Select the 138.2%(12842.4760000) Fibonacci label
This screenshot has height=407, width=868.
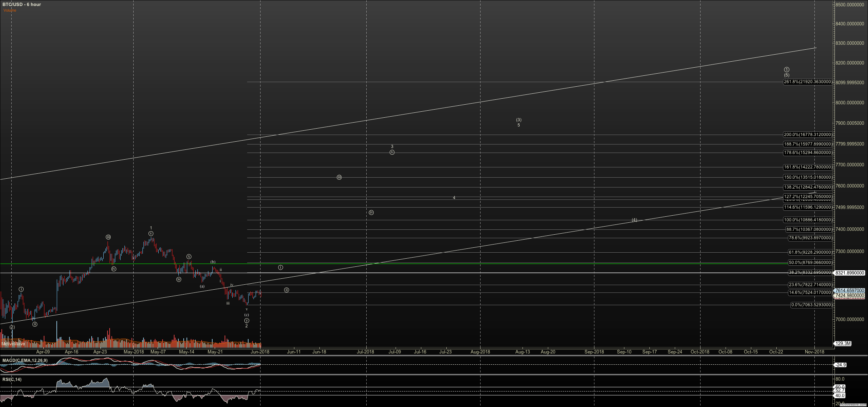pos(808,187)
